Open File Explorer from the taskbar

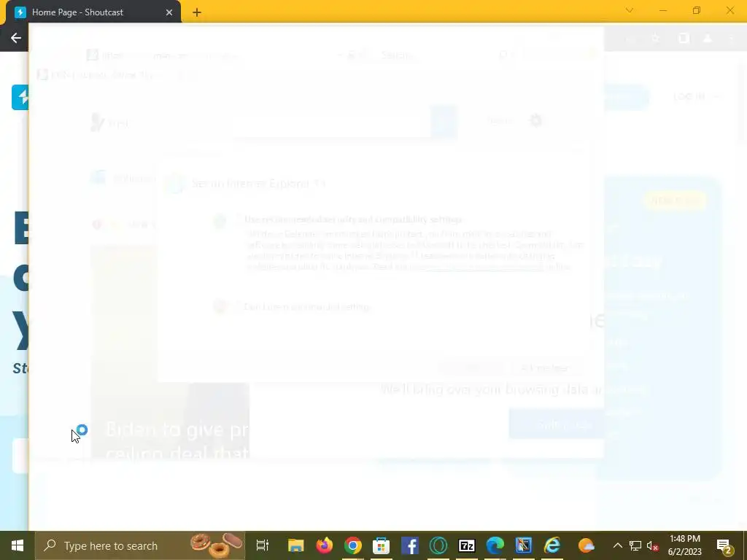tap(296, 545)
